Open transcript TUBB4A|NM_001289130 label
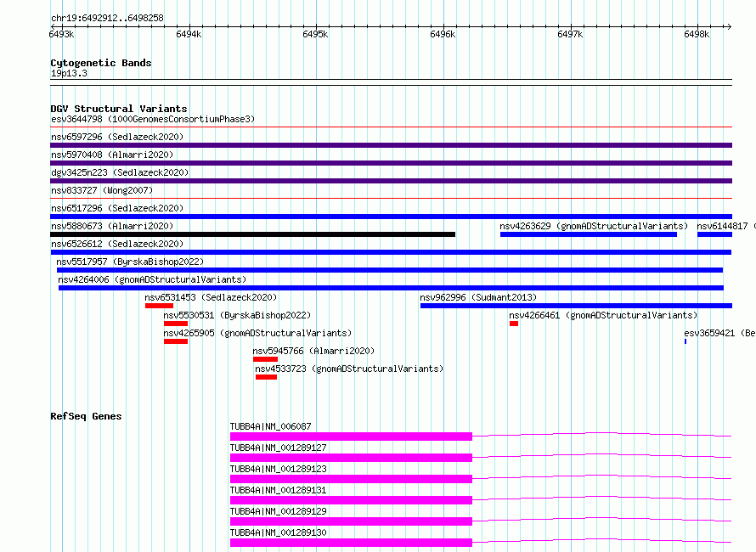The image size is (756, 552). click(x=279, y=532)
